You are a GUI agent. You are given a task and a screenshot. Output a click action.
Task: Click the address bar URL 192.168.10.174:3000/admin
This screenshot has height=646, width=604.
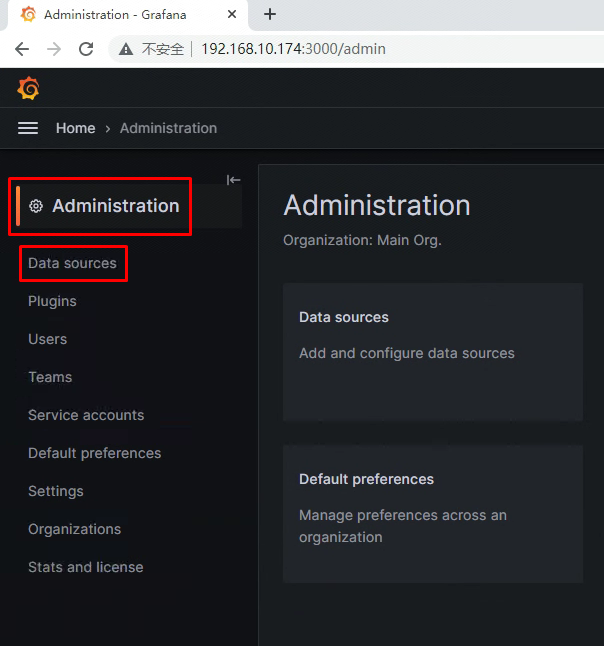point(293,49)
